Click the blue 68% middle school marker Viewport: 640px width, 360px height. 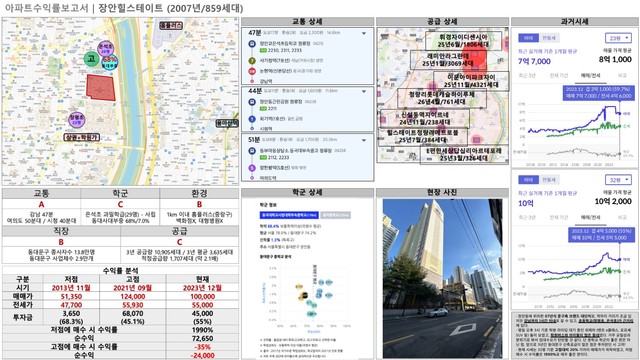[109, 62]
